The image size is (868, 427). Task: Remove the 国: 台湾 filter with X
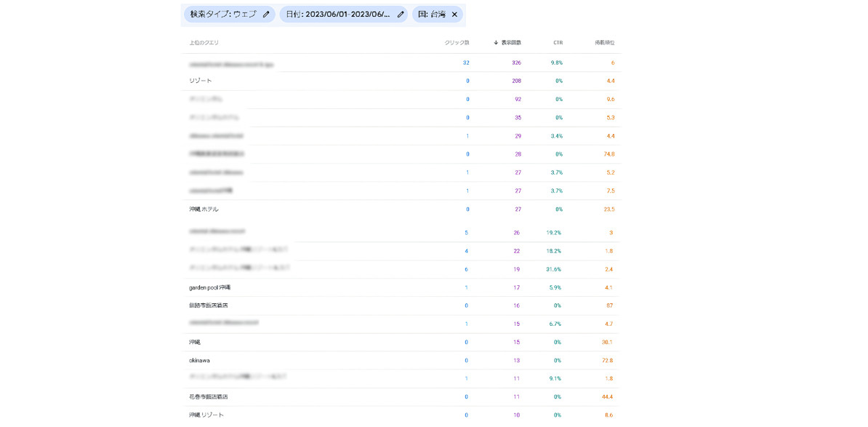(x=454, y=15)
